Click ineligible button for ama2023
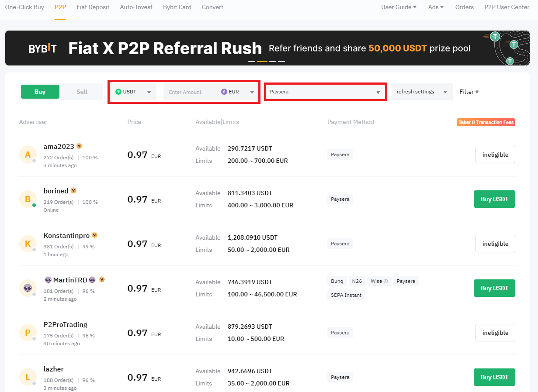Screen dimensions: 538x392 coord(495,155)
